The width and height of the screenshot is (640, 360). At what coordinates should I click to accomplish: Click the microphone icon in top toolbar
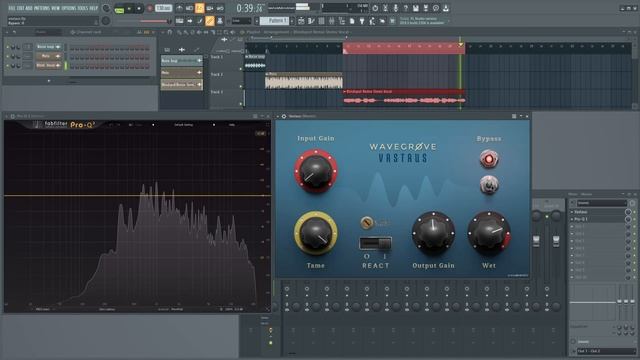(396, 8)
